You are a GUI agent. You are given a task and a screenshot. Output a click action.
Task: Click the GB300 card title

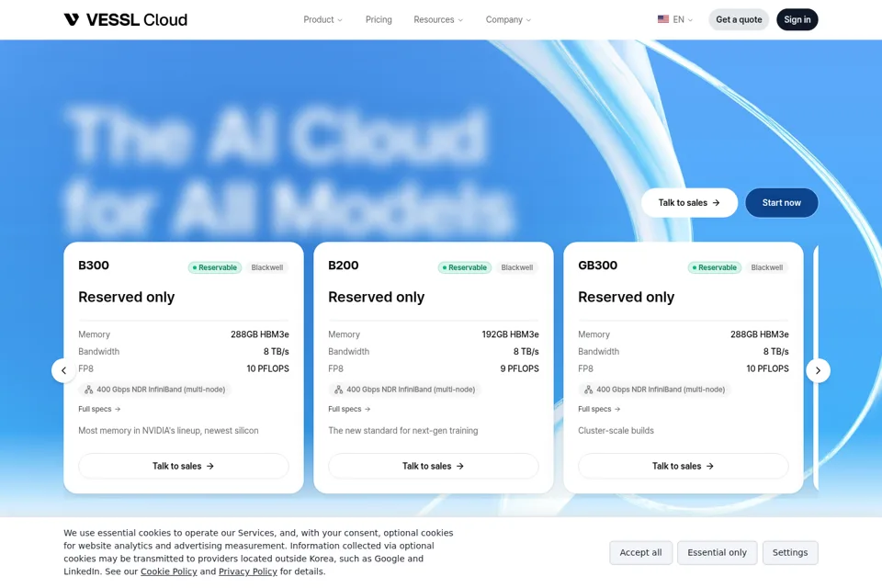pos(597,266)
